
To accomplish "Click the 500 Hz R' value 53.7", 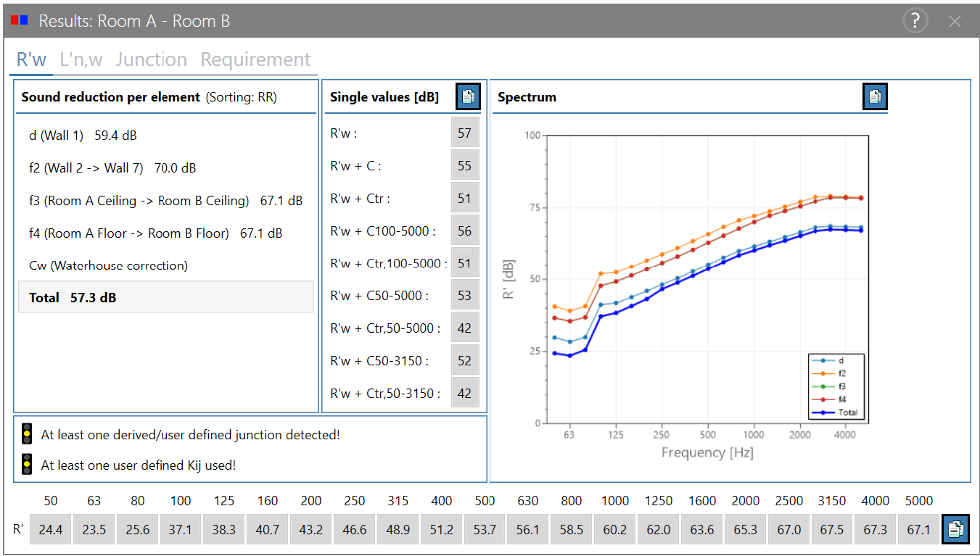I will click(x=484, y=529).
